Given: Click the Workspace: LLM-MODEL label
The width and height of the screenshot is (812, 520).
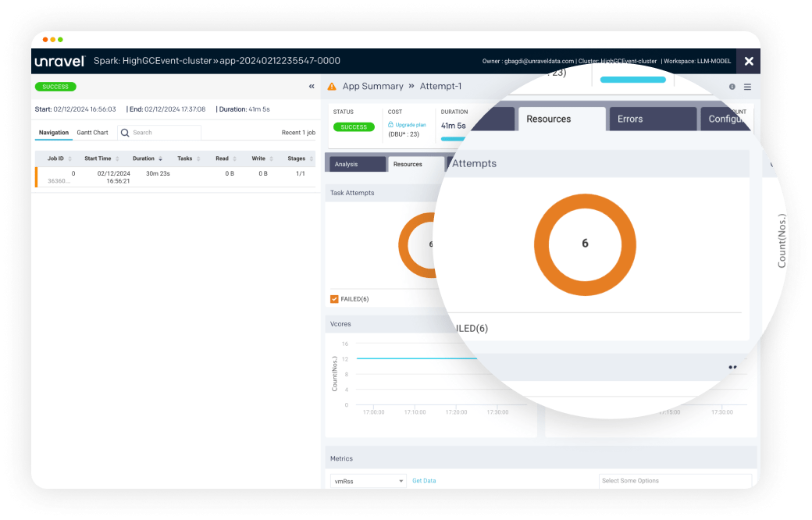Looking at the screenshot, I should pyautogui.click(x=697, y=61).
